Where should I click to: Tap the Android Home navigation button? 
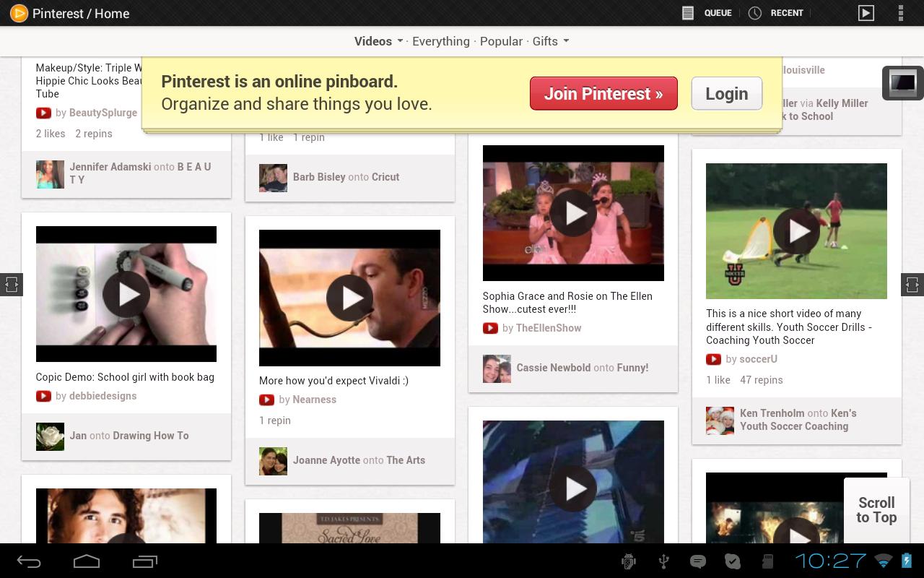tap(87, 561)
